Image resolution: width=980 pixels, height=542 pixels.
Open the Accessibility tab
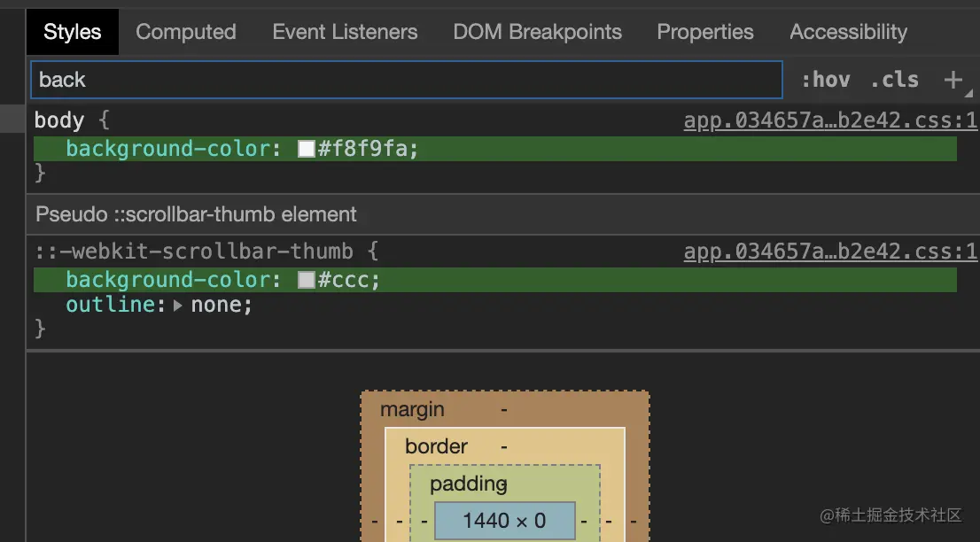848,32
